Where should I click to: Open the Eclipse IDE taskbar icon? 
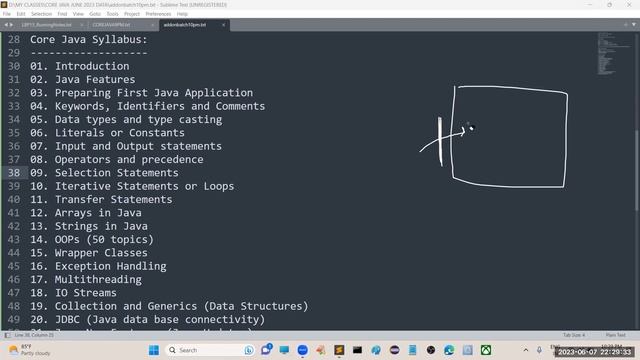[x=394, y=350]
